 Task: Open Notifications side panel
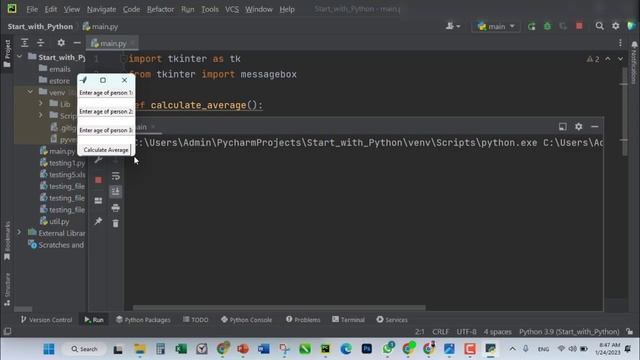click(x=634, y=61)
